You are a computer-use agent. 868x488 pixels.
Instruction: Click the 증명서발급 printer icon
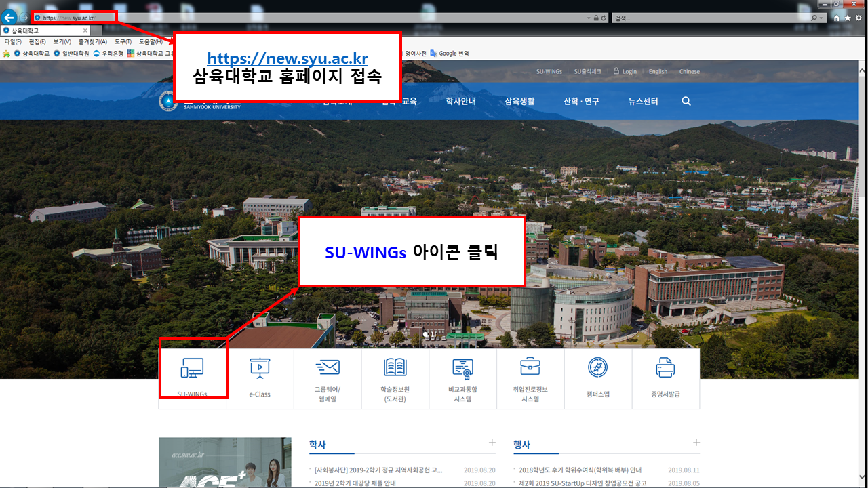click(665, 367)
